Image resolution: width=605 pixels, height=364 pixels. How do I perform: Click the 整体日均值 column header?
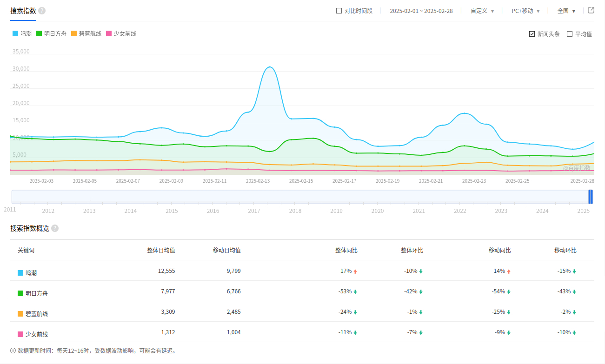pos(161,250)
